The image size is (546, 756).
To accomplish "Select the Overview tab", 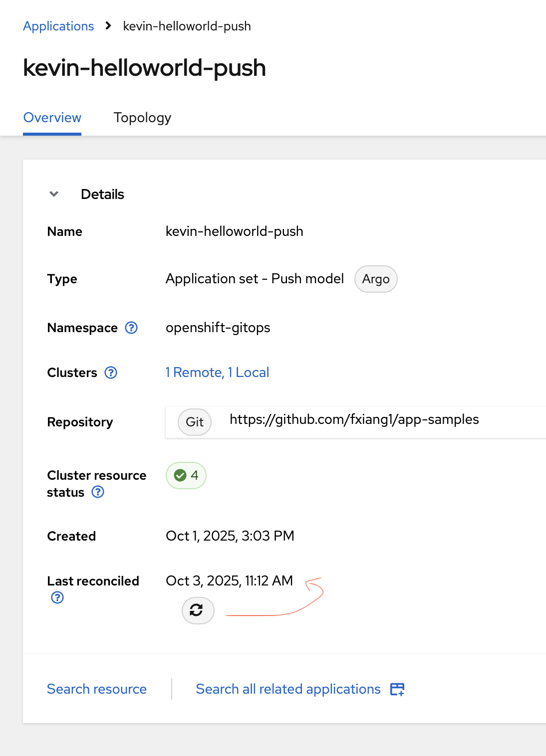I will 52,118.
